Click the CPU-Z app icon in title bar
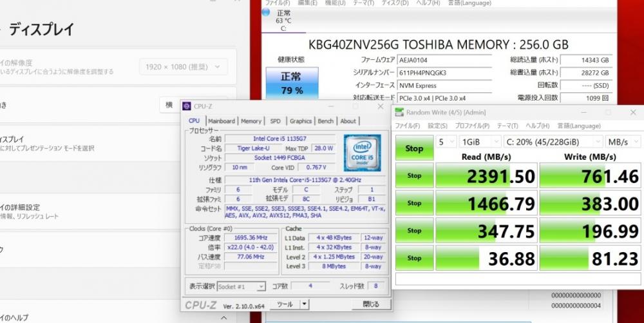 point(187,106)
